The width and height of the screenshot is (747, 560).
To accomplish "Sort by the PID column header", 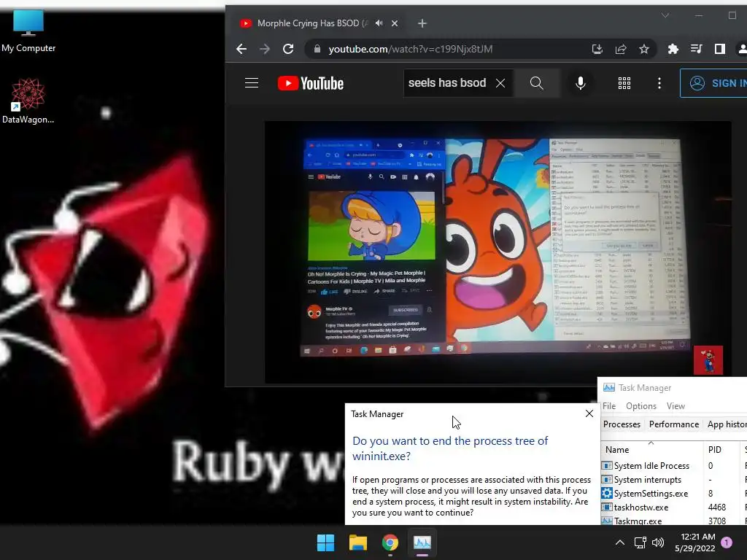I will point(720,449).
